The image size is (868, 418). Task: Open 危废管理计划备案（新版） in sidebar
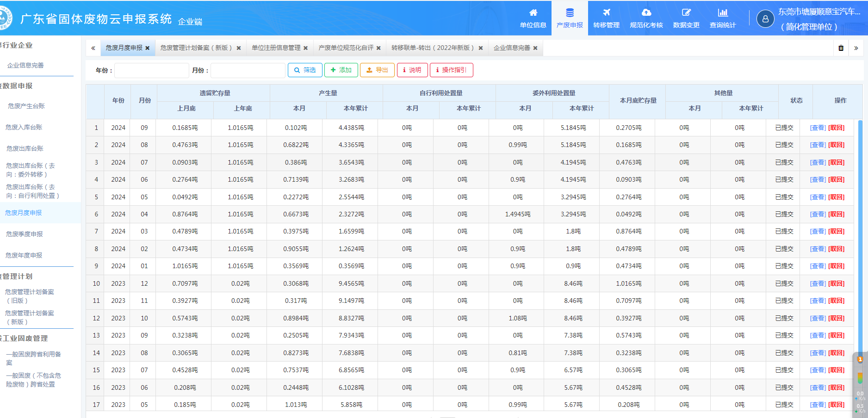30,318
